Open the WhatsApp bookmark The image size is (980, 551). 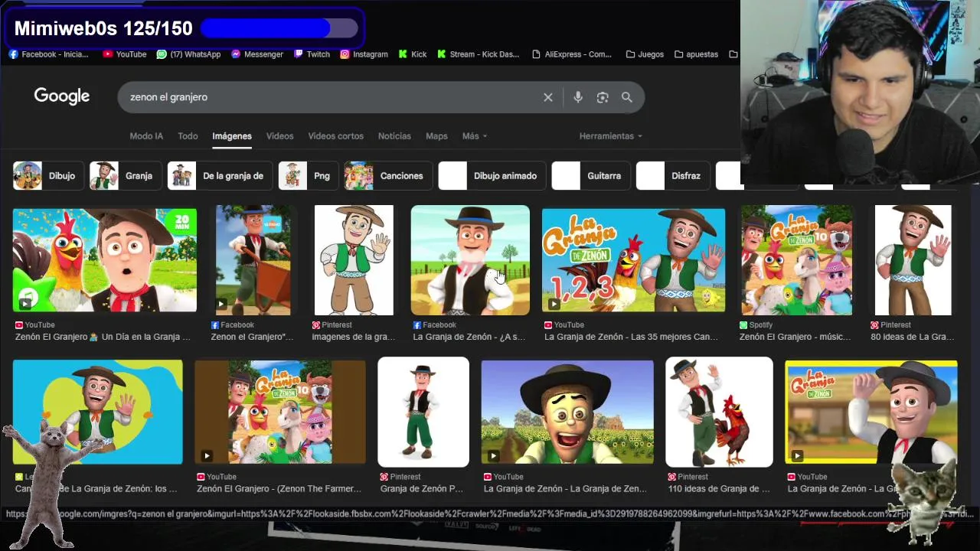pos(188,54)
